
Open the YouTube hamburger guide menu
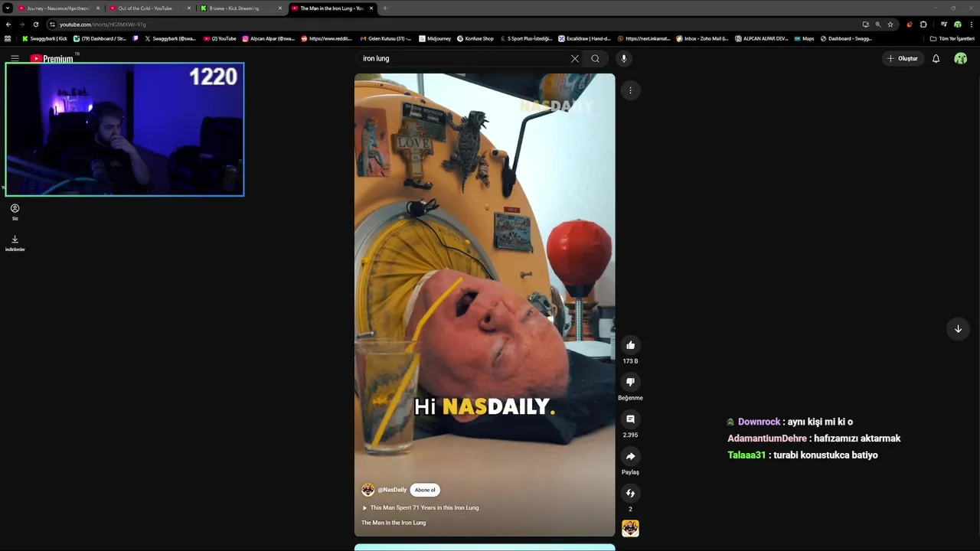[x=15, y=58]
